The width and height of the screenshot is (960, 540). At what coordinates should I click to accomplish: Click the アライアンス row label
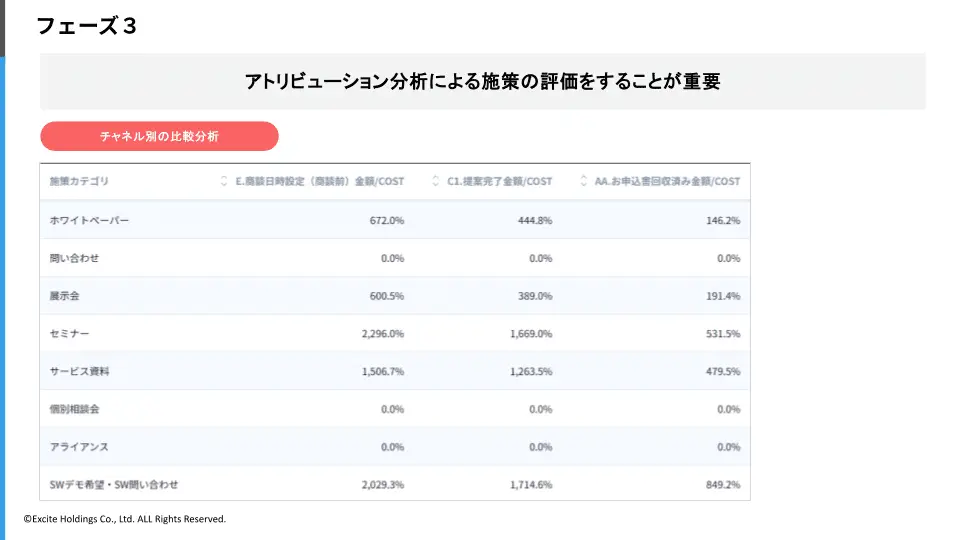[x=79, y=447]
